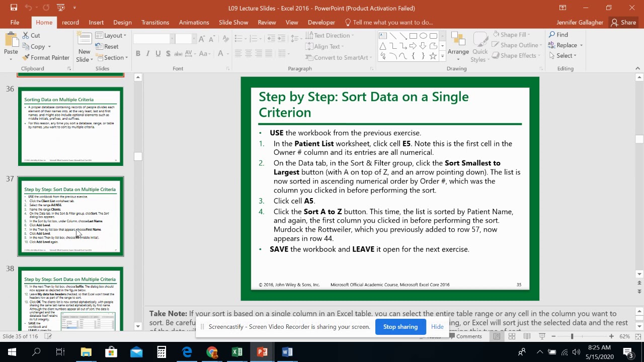The width and height of the screenshot is (644, 362).
Task: Select slide 37 thumbnail
Action: [70, 216]
